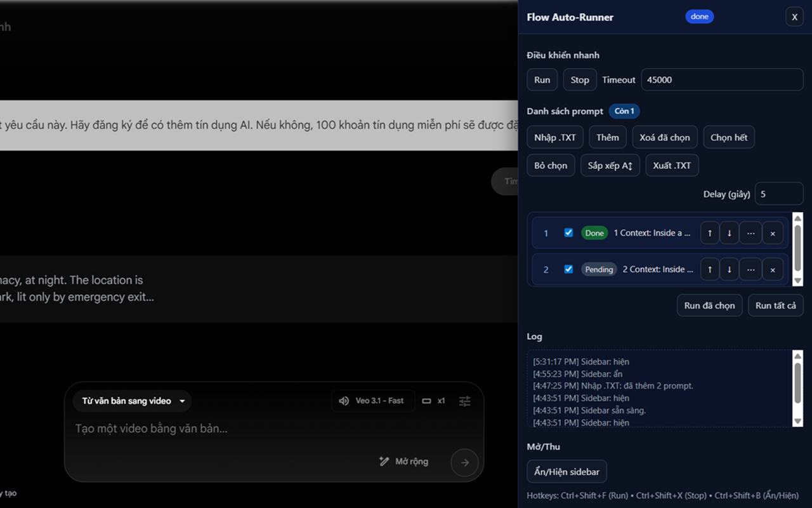Click Run đã chọn button
Viewport: 812px width, 508px height.
pos(709,305)
